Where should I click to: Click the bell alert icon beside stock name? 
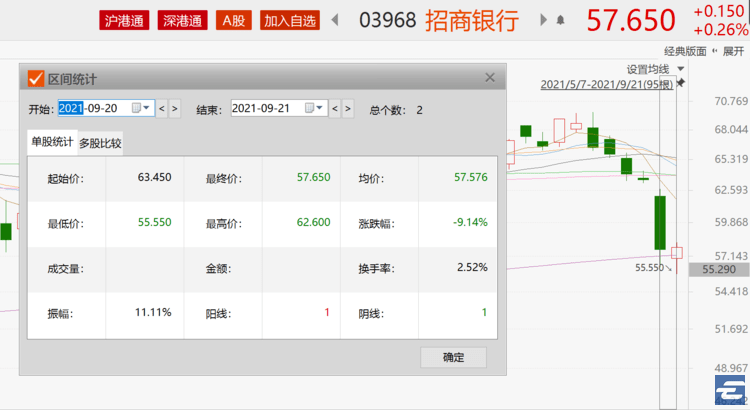[x=560, y=20]
